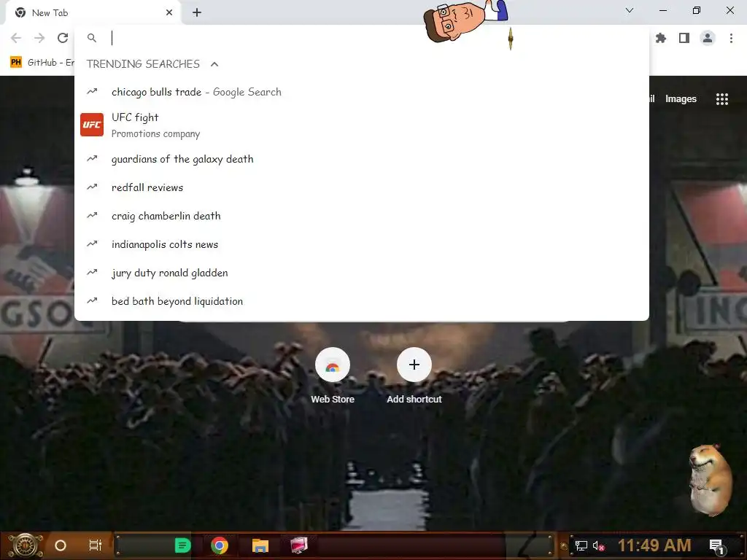Open the tab search dropdown chevron
The height and width of the screenshot is (560, 747).
pyautogui.click(x=630, y=10)
